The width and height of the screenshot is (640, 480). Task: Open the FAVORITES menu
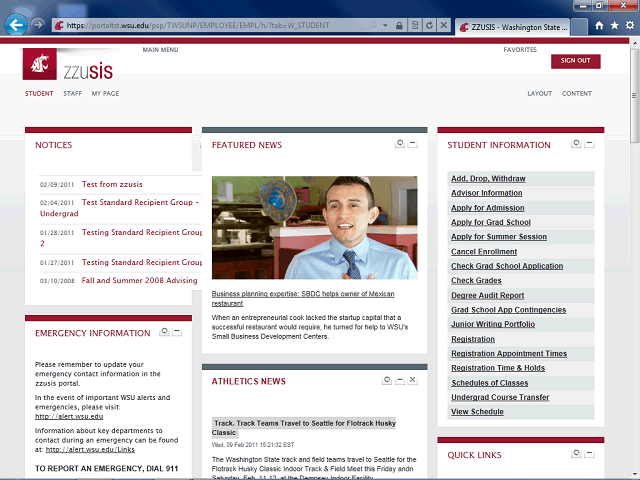coord(520,50)
